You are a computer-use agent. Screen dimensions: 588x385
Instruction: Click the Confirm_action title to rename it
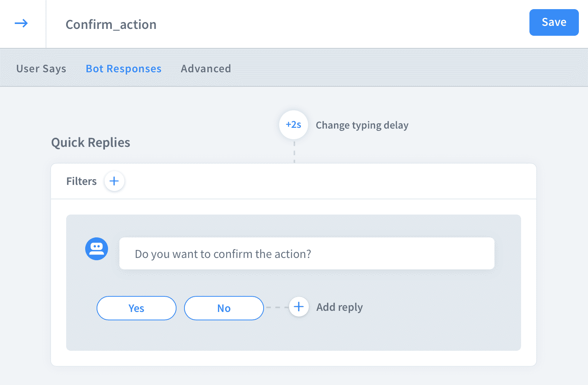coord(111,25)
